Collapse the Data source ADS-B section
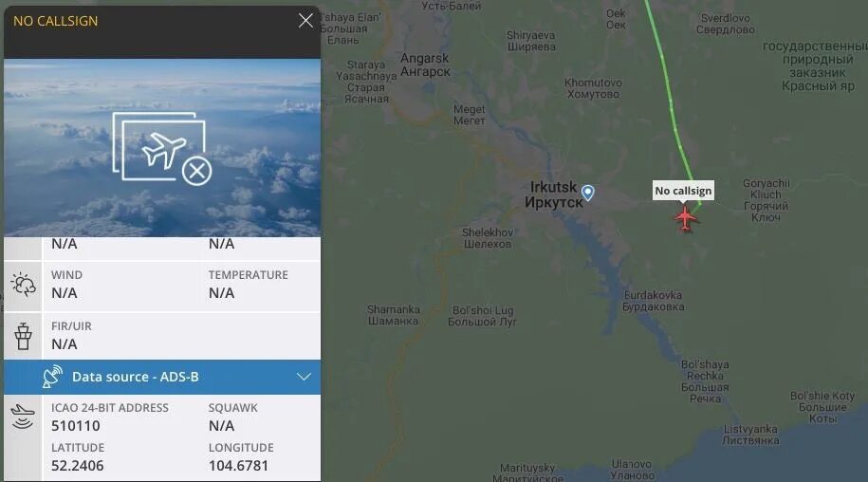The width and height of the screenshot is (868, 482). coord(304,377)
